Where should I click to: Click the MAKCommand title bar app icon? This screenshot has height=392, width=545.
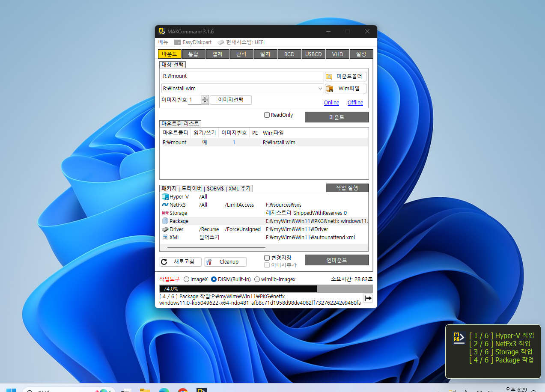pos(161,31)
